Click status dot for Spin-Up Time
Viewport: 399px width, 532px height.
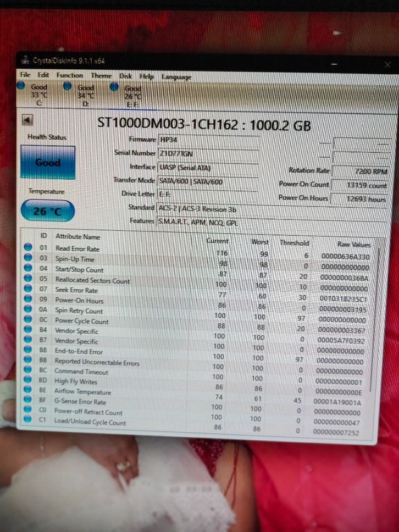[28, 258]
